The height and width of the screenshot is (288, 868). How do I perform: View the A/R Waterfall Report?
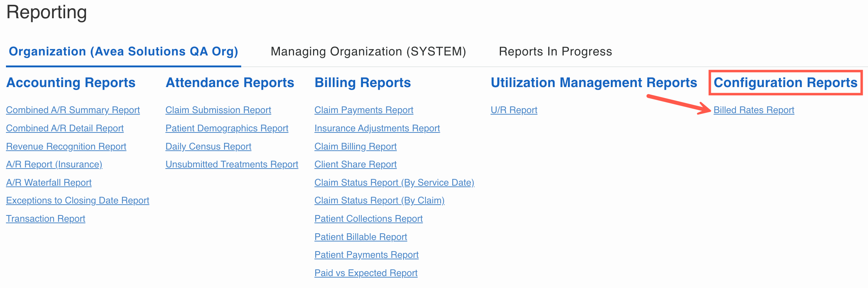tap(49, 183)
